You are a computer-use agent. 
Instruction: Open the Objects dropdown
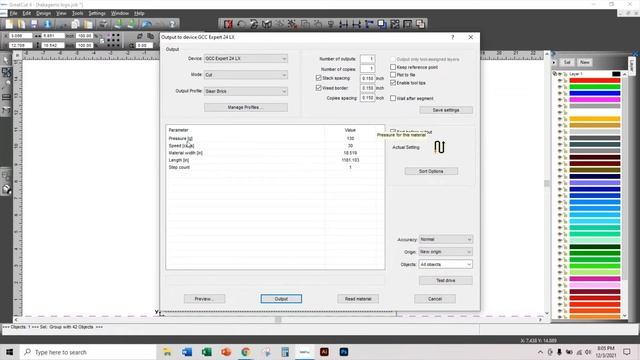point(445,264)
